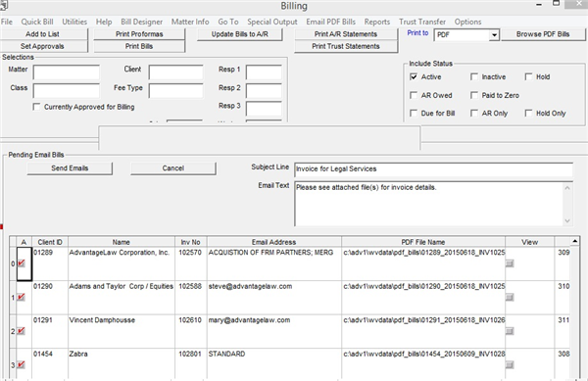Screen dimensions: 588x381
Task: Enable the Inactive status checkbox
Action: (474, 76)
